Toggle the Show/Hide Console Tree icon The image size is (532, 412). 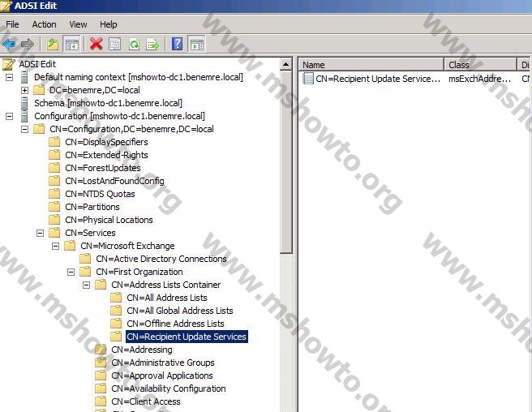pos(71,44)
